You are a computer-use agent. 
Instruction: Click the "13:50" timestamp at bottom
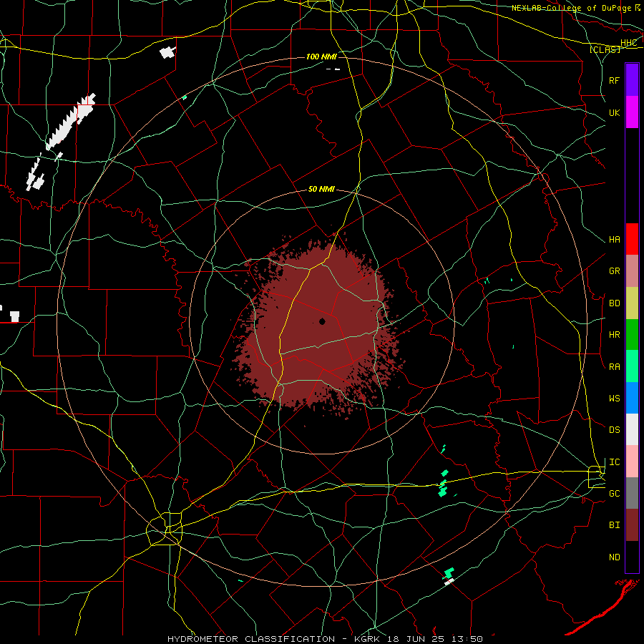(x=467, y=639)
